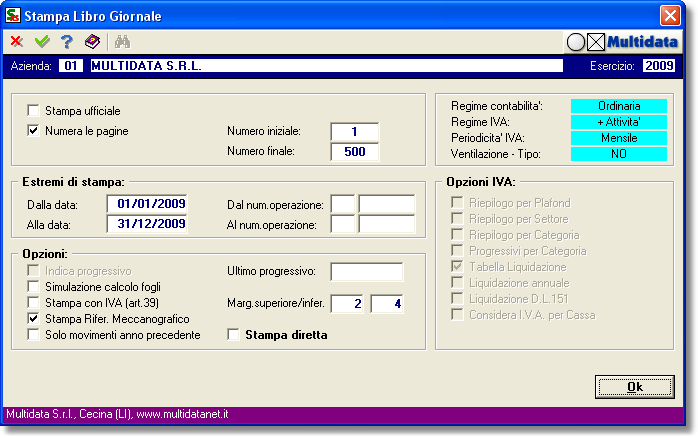Click the Dalla data field

(147, 204)
